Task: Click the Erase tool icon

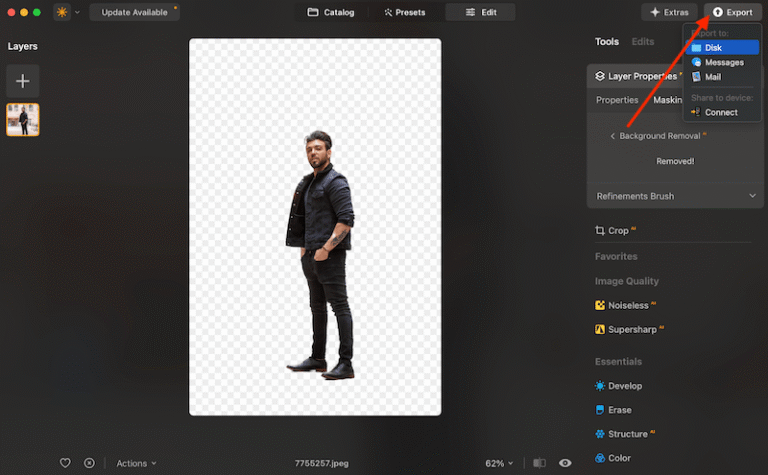Action: 600,410
